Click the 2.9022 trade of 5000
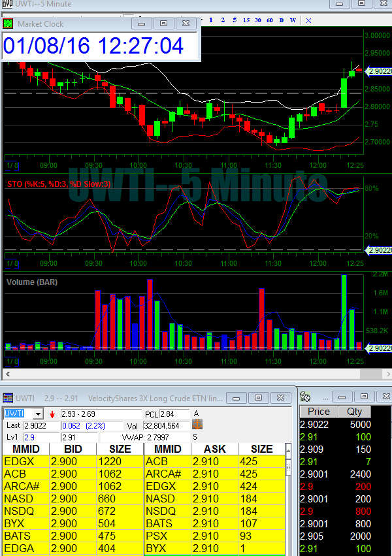This screenshot has width=392, height=556. tap(335, 425)
